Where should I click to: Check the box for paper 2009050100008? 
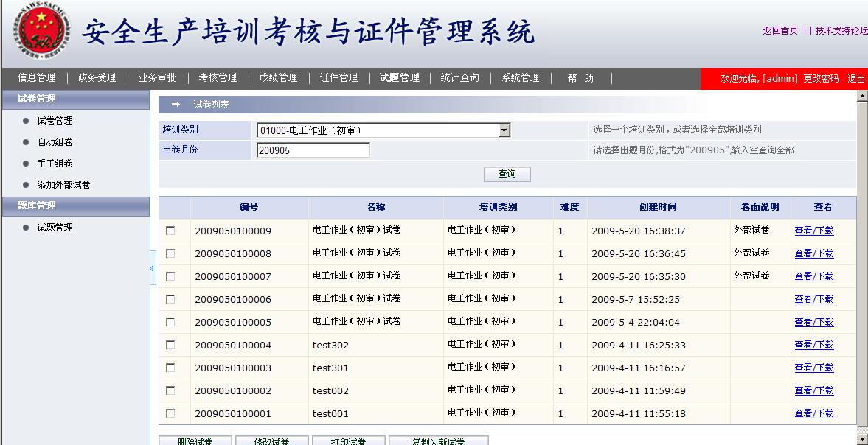[170, 253]
